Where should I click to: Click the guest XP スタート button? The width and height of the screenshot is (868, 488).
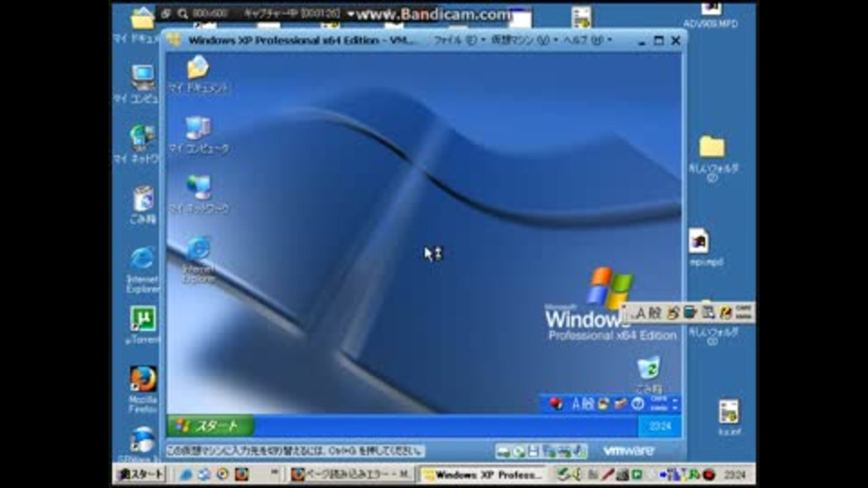click(211, 426)
